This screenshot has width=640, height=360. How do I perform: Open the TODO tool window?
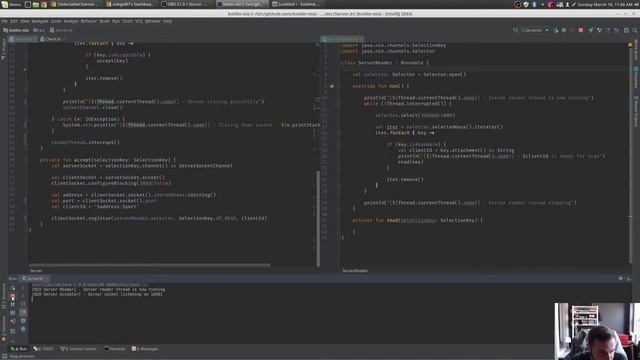pos(43,349)
